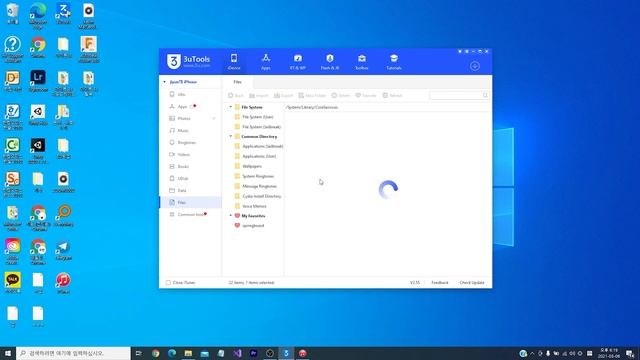
Task: Open the Windows Start menu
Action: click(8, 353)
